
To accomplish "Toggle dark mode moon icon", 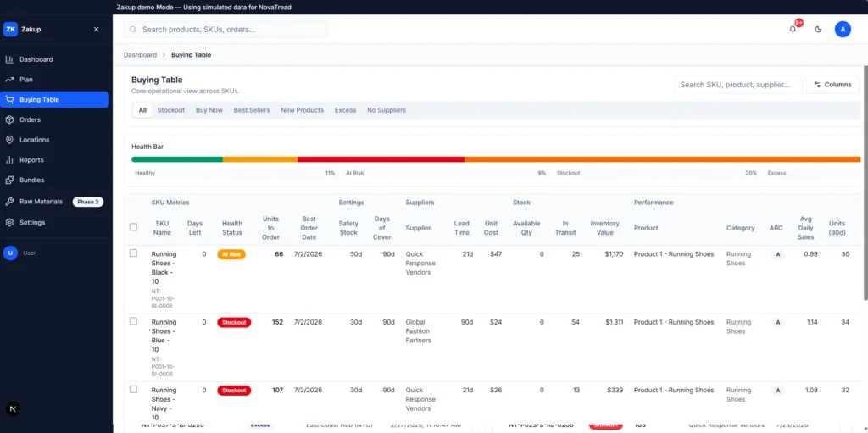I will point(818,30).
